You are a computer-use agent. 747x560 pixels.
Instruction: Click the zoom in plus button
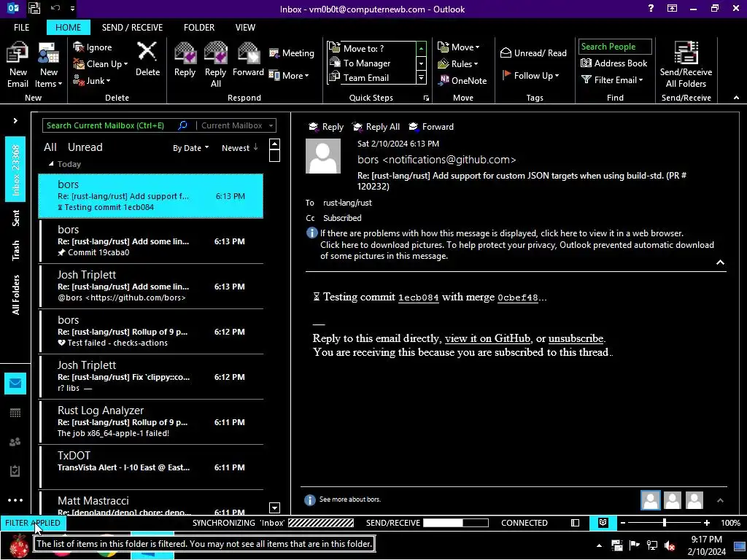coord(706,523)
